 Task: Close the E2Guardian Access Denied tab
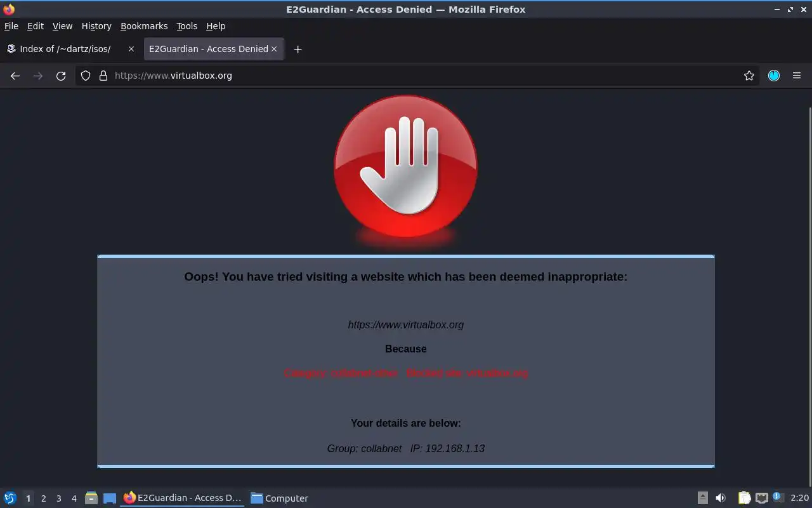(x=274, y=49)
